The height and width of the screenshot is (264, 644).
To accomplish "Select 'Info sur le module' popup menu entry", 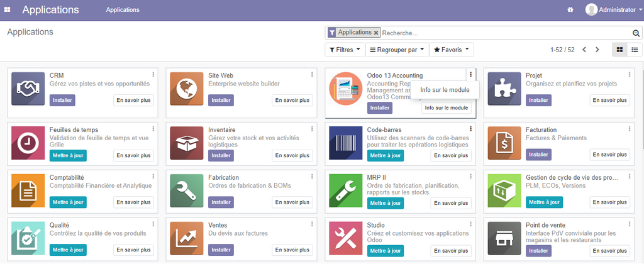I will 445,90.
